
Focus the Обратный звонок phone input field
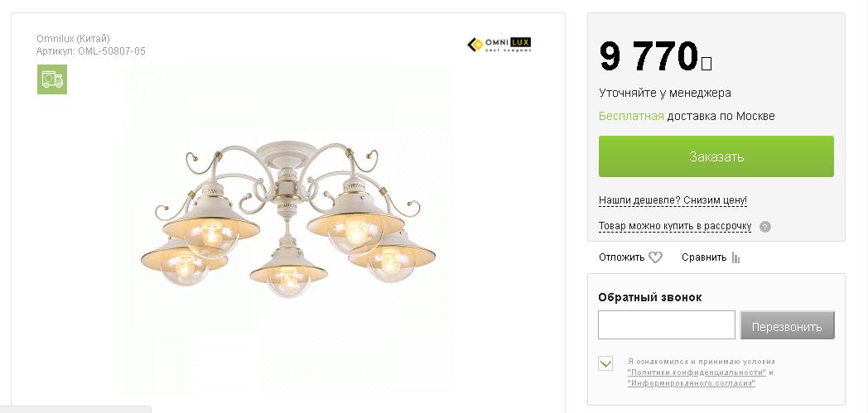pos(666,325)
